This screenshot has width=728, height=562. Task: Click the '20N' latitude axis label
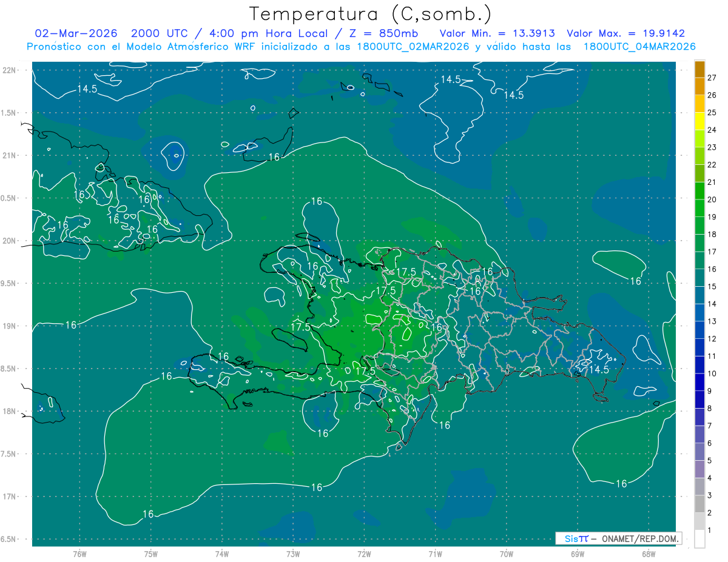click(x=8, y=241)
